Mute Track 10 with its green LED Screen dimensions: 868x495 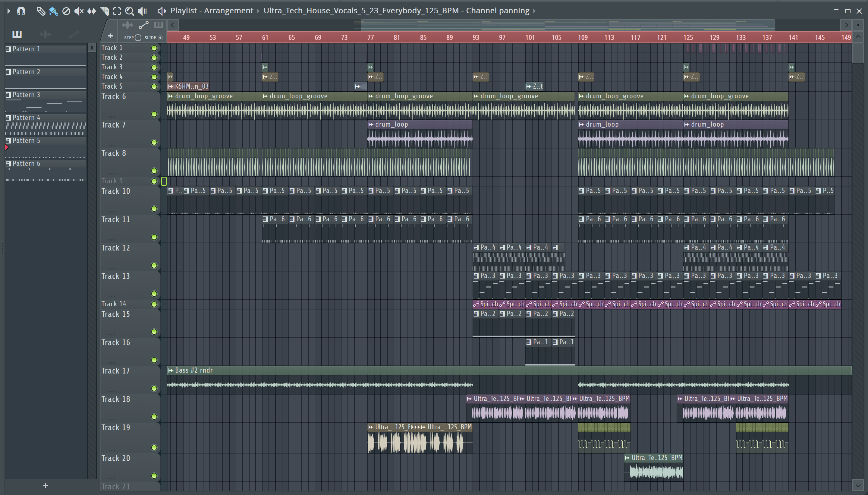154,209
